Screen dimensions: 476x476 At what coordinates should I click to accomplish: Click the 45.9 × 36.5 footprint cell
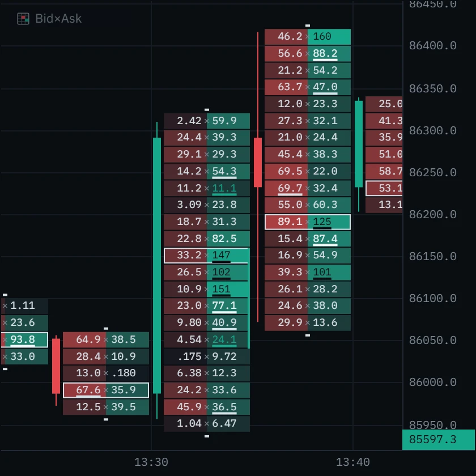point(207,407)
